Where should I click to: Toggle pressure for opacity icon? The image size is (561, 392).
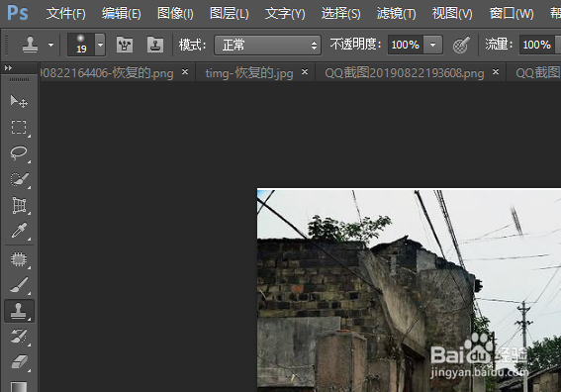tap(461, 46)
